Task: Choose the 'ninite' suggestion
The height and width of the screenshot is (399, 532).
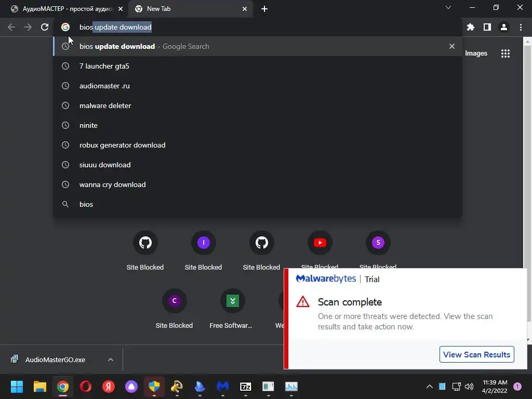Action: (258, 125)
